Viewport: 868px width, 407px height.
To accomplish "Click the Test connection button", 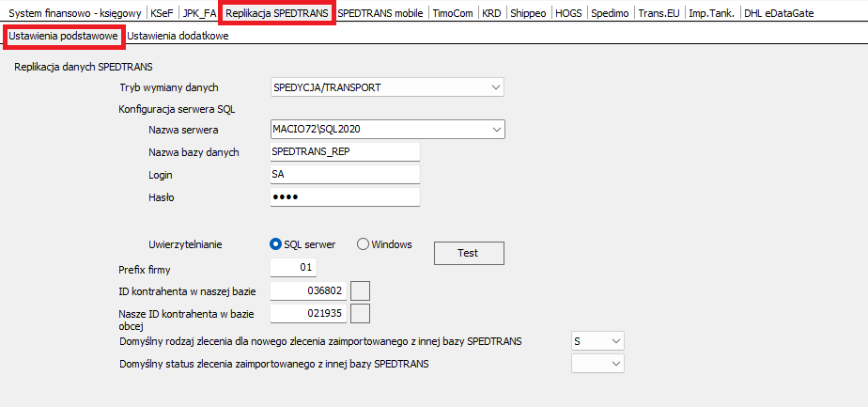I will [x=468, y=253].
